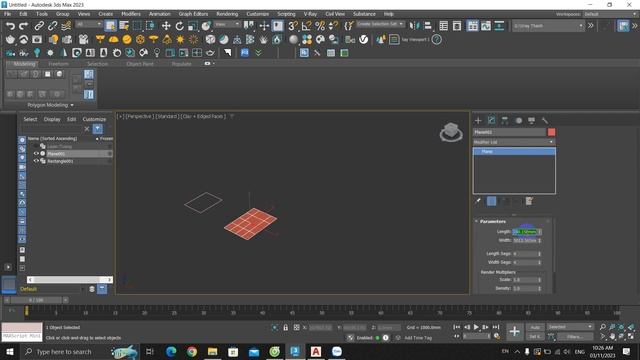Toggle Absolute transform type-in mode
The height and width of the screenshot is (360, 640).
(x=297, y=327)
